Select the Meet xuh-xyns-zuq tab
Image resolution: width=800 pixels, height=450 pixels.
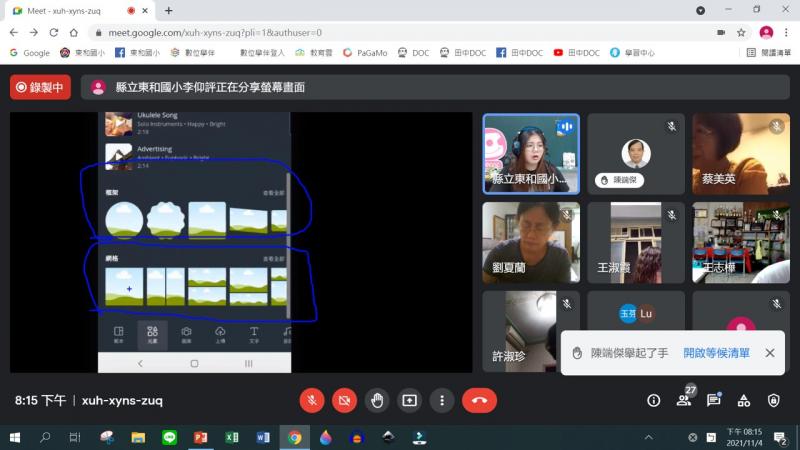[81, 11]
